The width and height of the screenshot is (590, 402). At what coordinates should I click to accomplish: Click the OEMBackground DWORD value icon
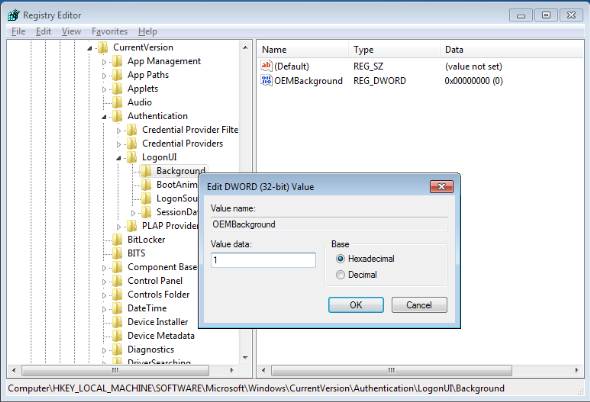click(266, 80)
